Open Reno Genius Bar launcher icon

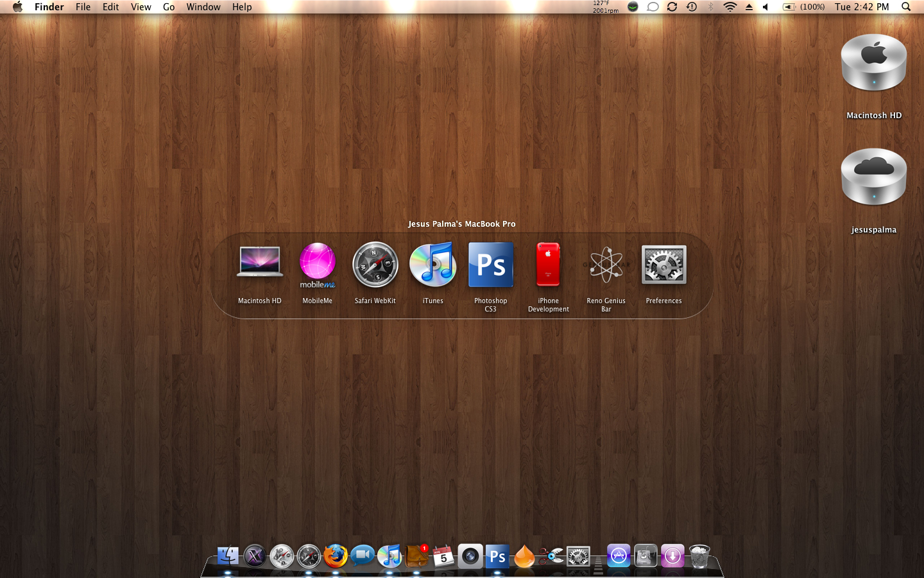606,265
